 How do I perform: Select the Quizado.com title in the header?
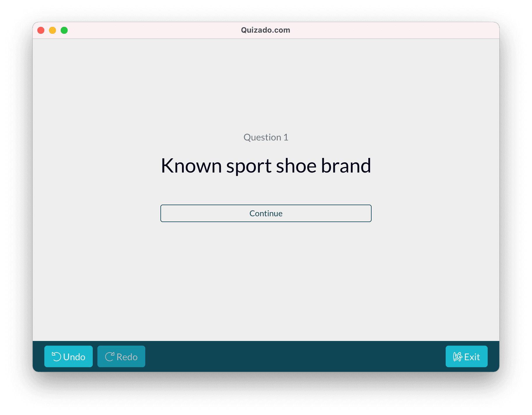[265, 30]
